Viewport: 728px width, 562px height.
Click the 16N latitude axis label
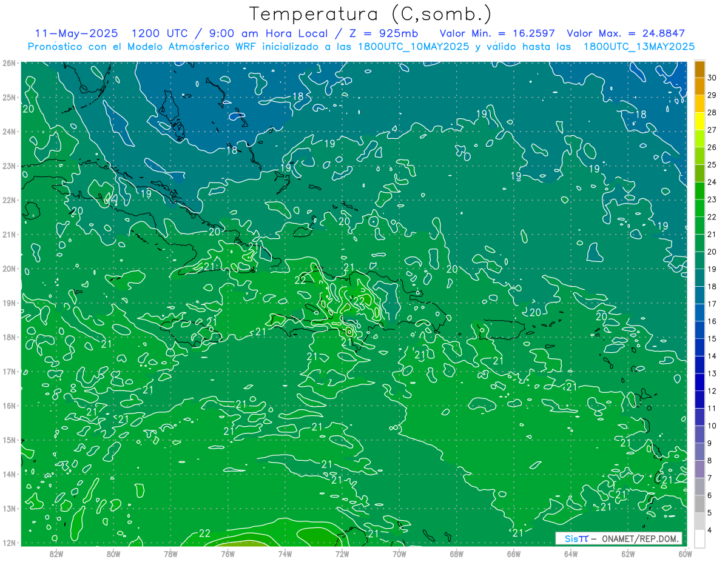click(x=8, y=406)
